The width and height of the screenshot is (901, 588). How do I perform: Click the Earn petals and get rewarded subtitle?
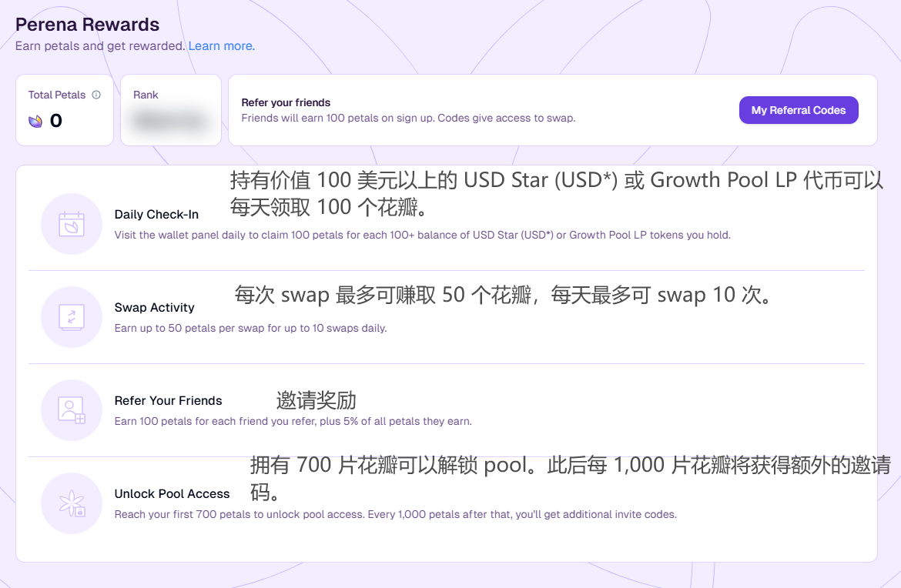100,46
